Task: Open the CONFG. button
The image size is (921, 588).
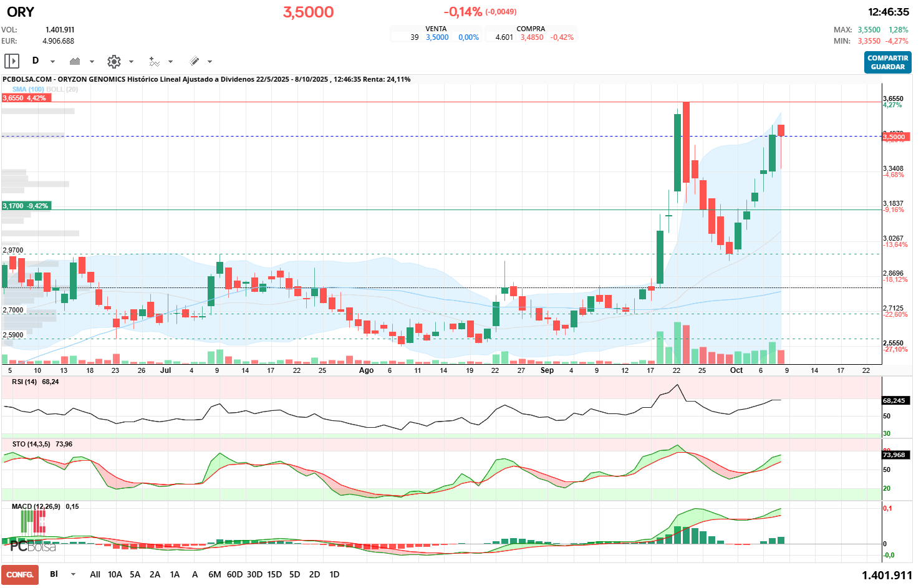Action: coord(20,574)
